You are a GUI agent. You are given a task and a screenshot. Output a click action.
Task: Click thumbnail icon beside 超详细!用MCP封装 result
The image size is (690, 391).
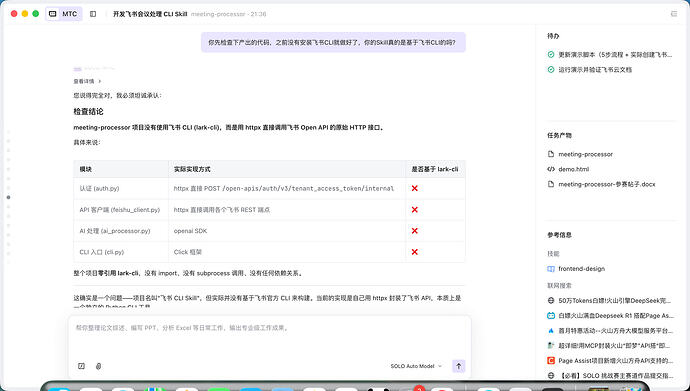click(x=551, y=345)
